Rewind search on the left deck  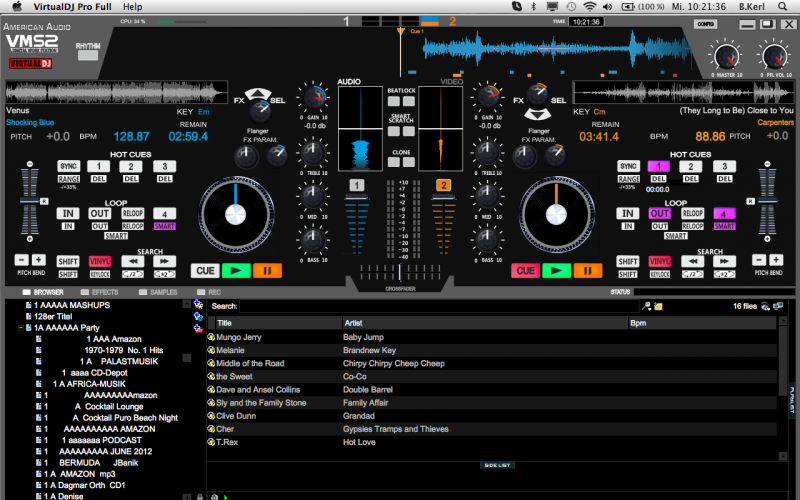(133, 261)
